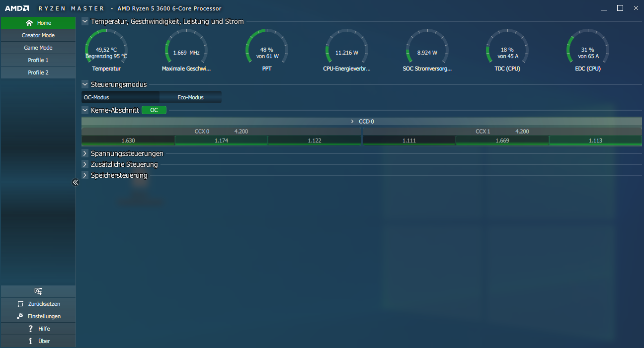Click core showing 1.174 in CCX 0
Image resolution: width=644 pixels, height=348 pixels.
tap(221, 140)
